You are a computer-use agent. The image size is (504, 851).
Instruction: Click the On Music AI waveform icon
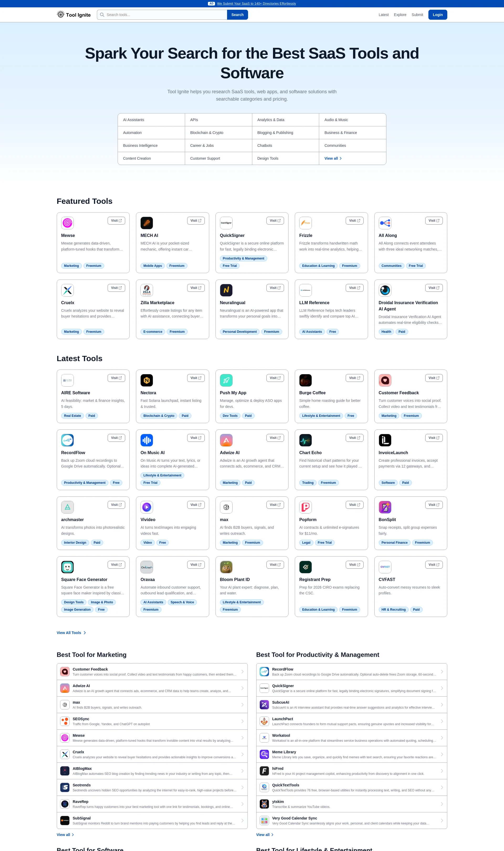coord(147,440)
